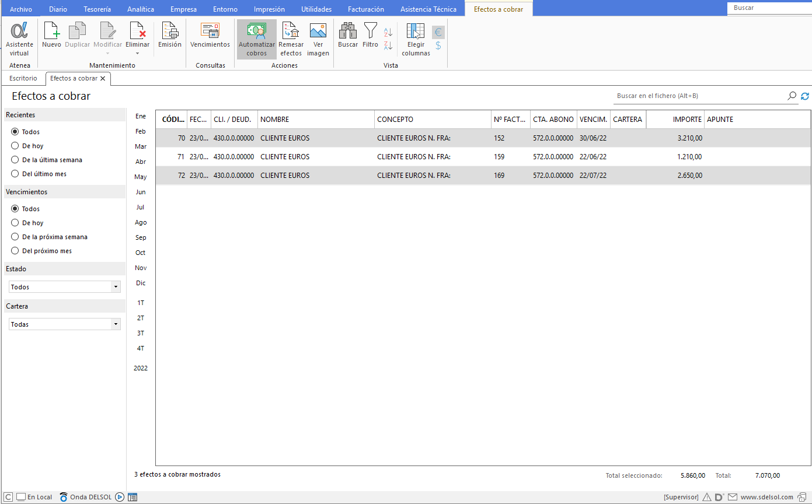This screenshot has height=504, width=812.
Task: Open the Diario menu
Action: pos(58,9)
